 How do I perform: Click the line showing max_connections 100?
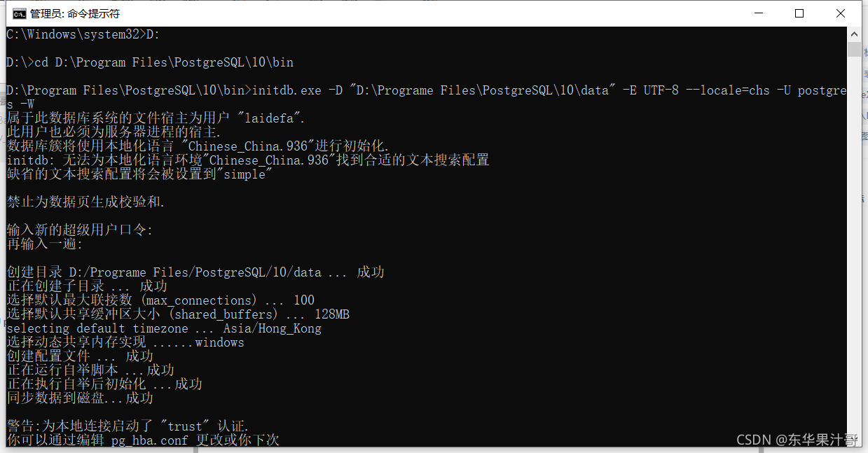[x=160, y=300]
